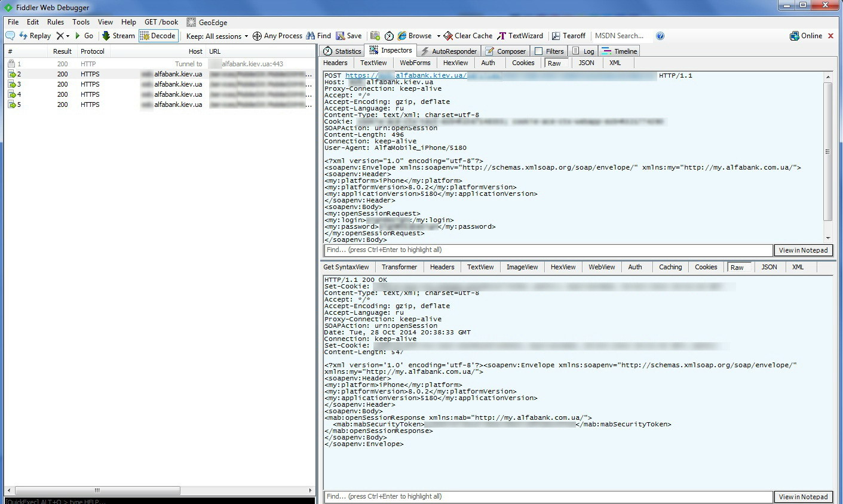
Task: Click the stopwatch timer toolbar icon
Action: (389, 36)
